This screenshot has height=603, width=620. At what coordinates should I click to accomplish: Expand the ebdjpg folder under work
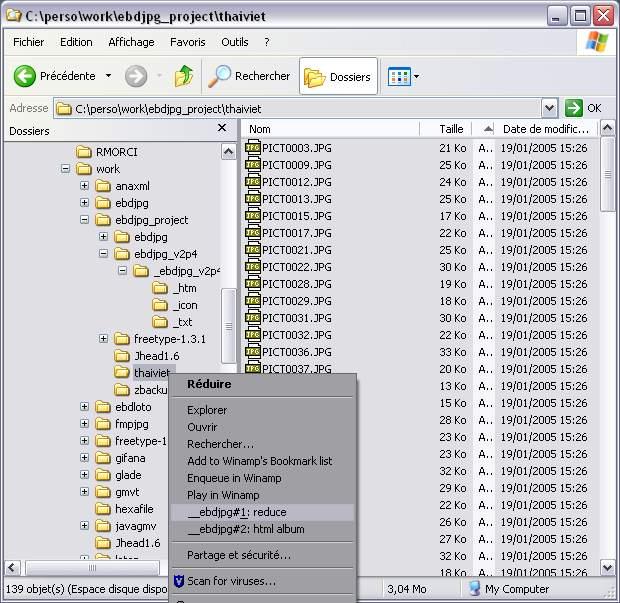(84, 202)
